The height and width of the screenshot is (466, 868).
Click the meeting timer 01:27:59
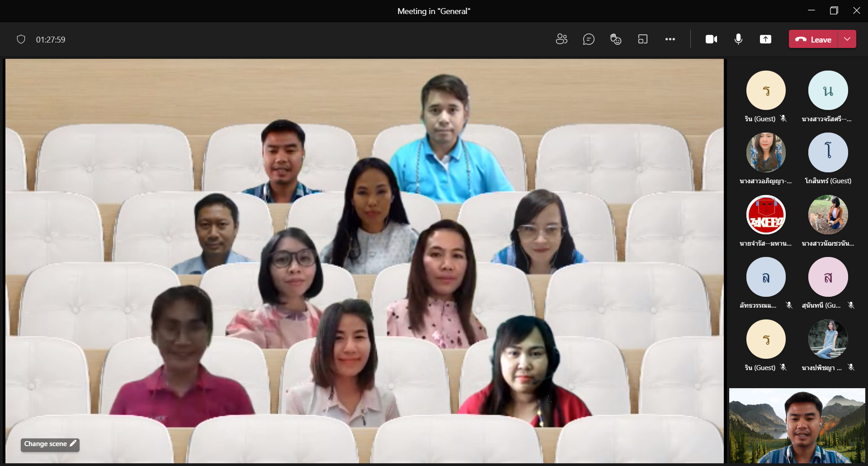[51, 40]
